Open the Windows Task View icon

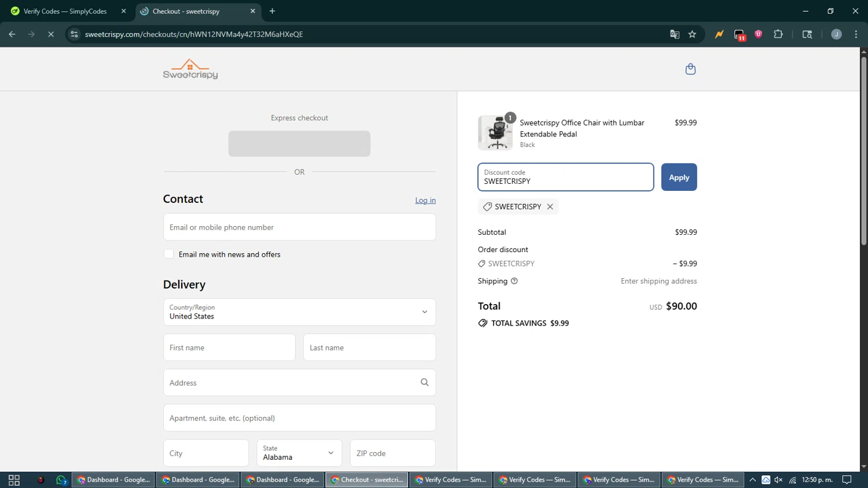[x=14, y=480]
